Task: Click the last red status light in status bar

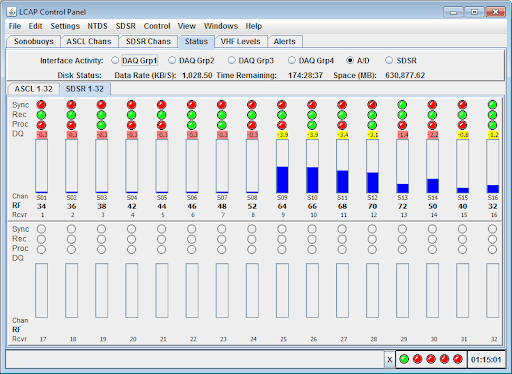Action: tap(458, 359)
